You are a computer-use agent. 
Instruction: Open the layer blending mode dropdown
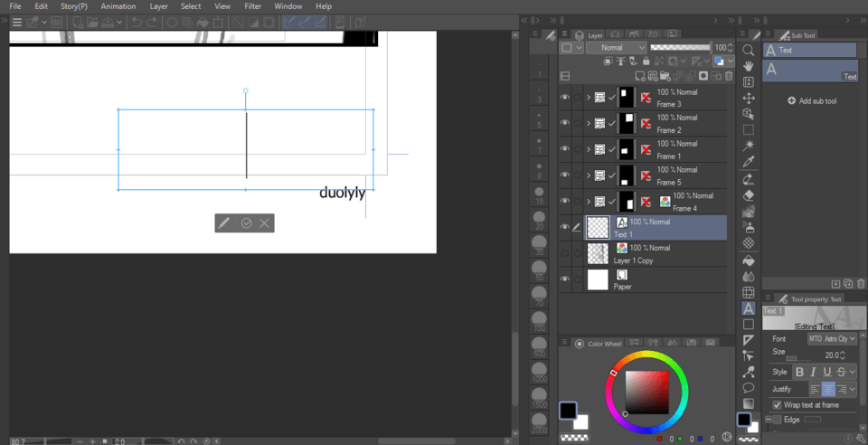tap(612, 47)
